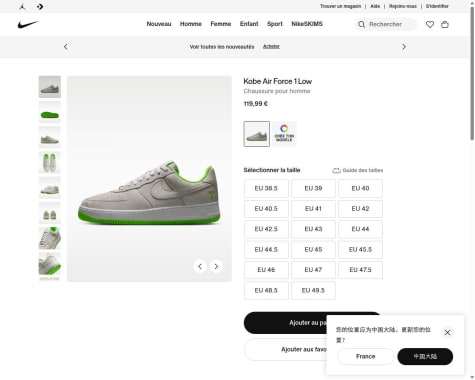Viewport: 475px width, 380px height.
Task: View rear heels pair thumbnail
Action: 50,213
